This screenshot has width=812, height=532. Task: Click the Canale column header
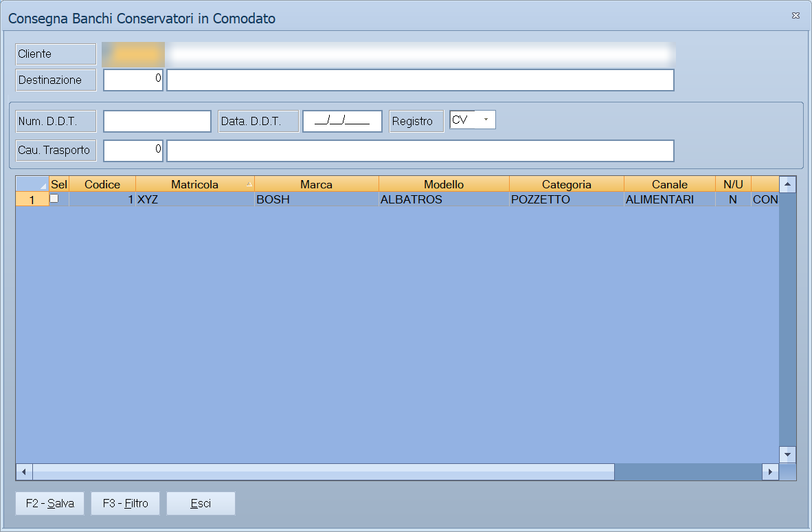670,184
